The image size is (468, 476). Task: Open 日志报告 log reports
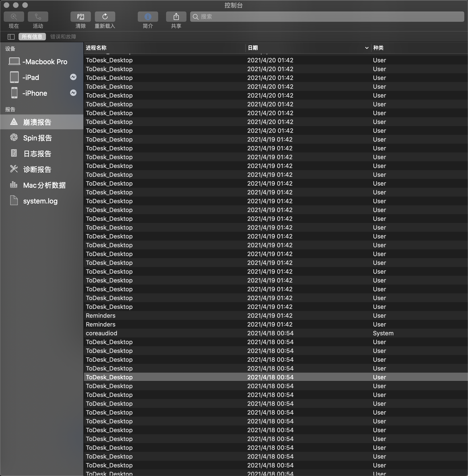tap(42, 153)
